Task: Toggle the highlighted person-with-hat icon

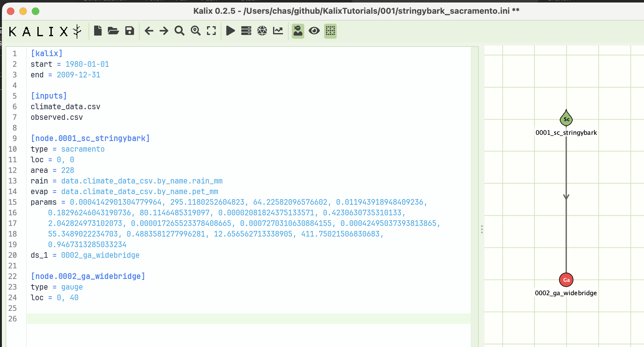Action: point(298,31)
